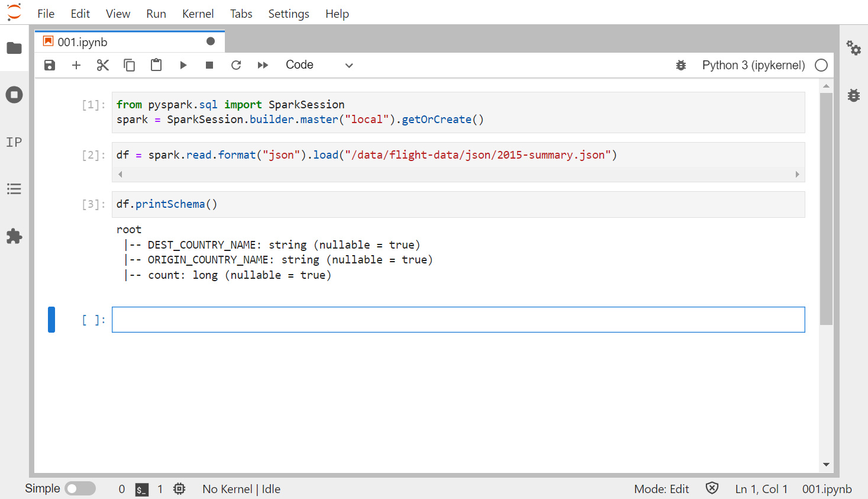Screen dimensions: 868x499
Task: Enable the debugger bug icon in toolbar
Action: 681,65
